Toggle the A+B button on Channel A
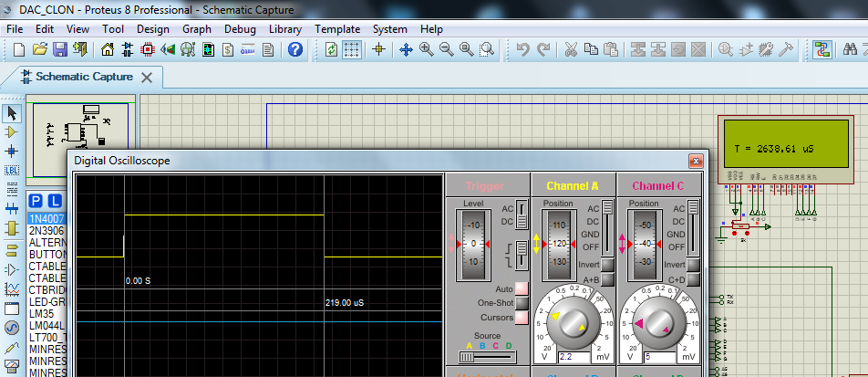 pyautogui.click(x=607, y=280)
